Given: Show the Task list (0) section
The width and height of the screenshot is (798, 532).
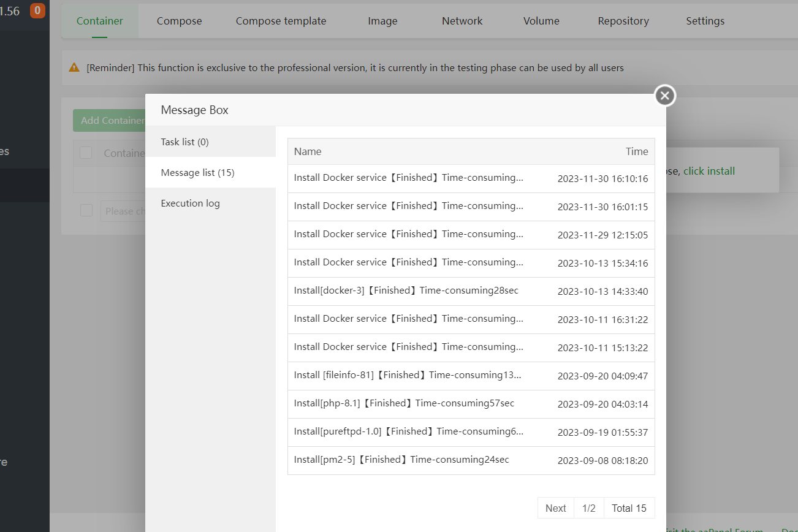Looking at the screenshot, I should pyautogui.click(x=184, y=142).
